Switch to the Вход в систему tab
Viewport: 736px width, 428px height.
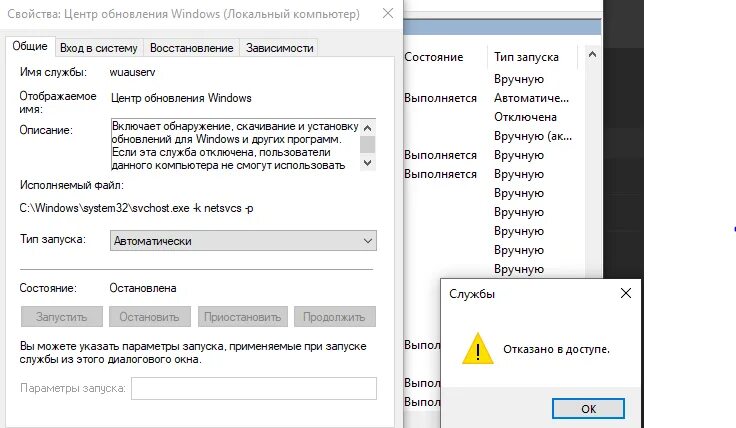[x=99, y=48]
